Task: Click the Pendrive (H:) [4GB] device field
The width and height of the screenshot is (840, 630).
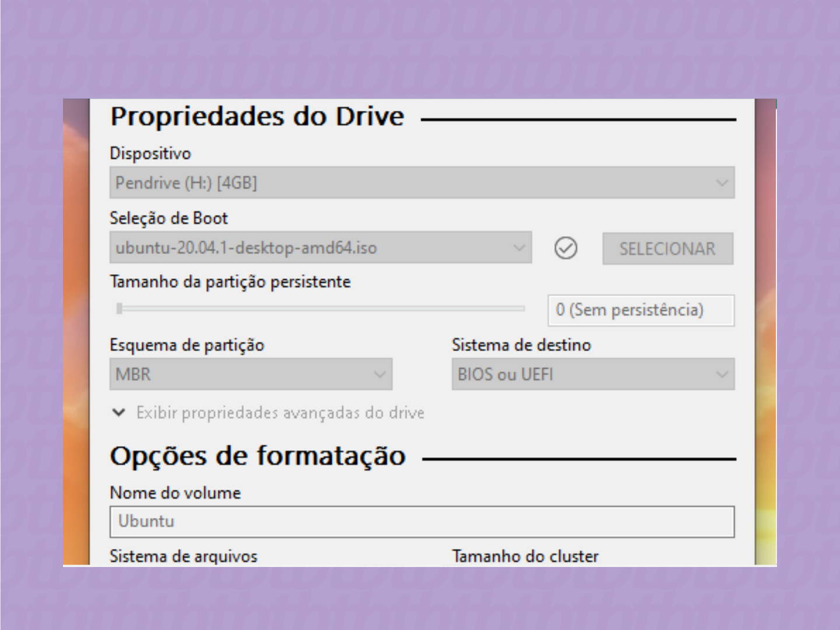Action: click(x=422, y=182)
